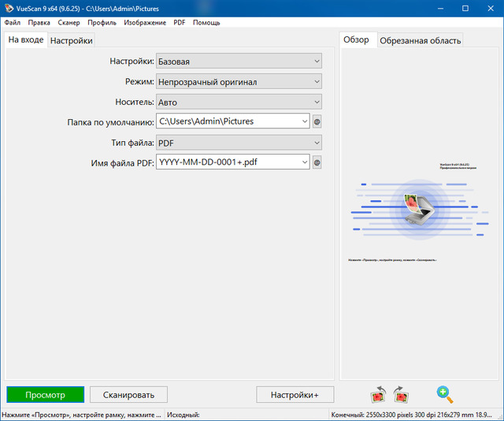Open the Режим dropdown
504x421 pixels.
click(x=316, y=81)
